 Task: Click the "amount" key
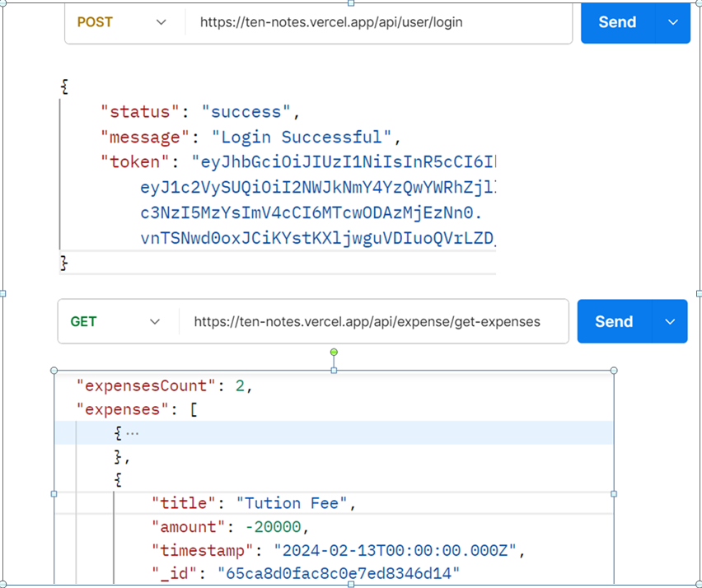tap(189, 527)
